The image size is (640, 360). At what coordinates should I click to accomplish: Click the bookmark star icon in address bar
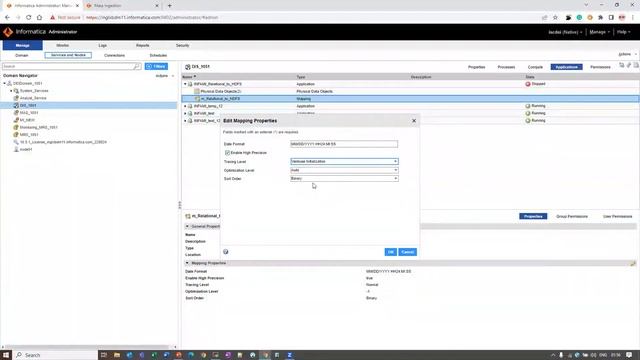tap(555, 18)
